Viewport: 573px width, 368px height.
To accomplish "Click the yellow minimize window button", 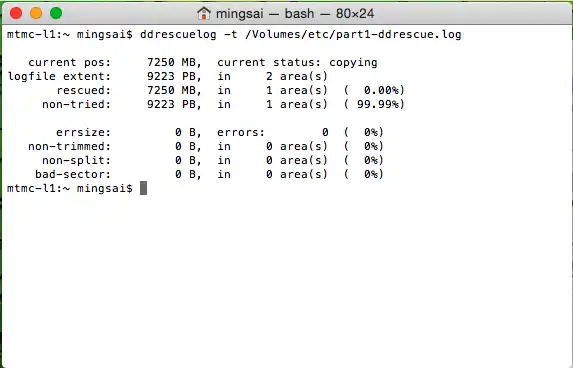I will pyautogui.click(x=36, y=14).
